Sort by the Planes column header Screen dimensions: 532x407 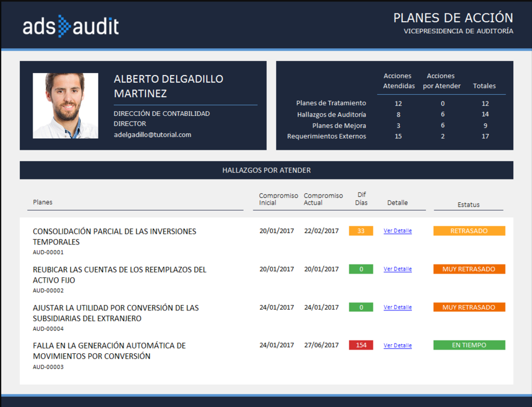42,202
